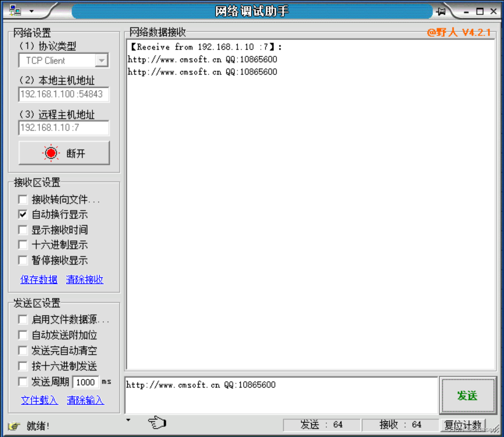Click the 保存数据 save data link

tap(38, 279)
